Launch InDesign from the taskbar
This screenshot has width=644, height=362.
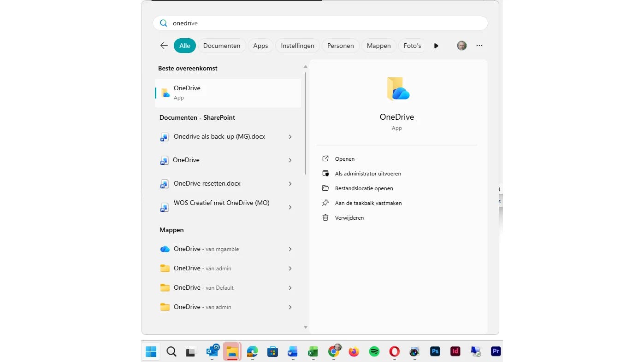click(x=455, y=351)
